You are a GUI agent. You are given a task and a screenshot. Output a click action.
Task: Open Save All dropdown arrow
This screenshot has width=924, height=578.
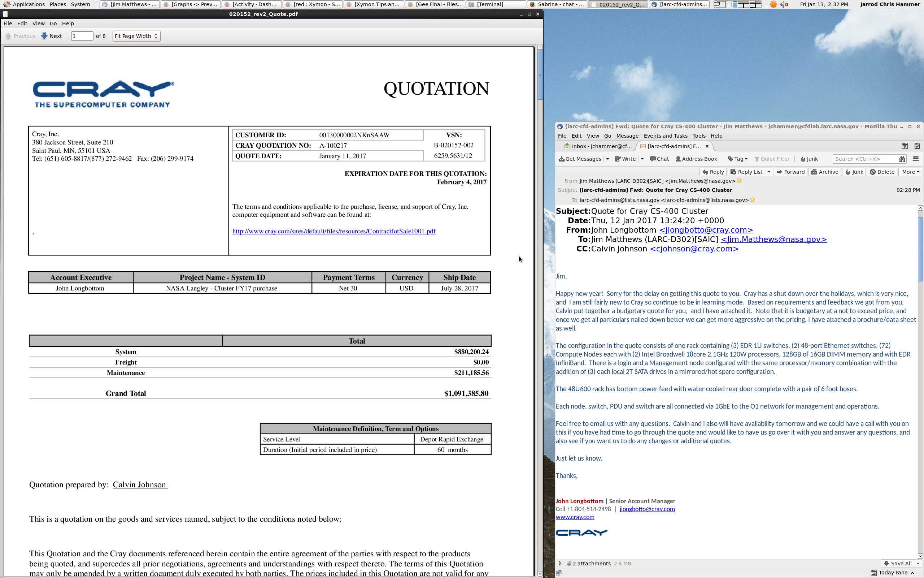coord(918,564)
